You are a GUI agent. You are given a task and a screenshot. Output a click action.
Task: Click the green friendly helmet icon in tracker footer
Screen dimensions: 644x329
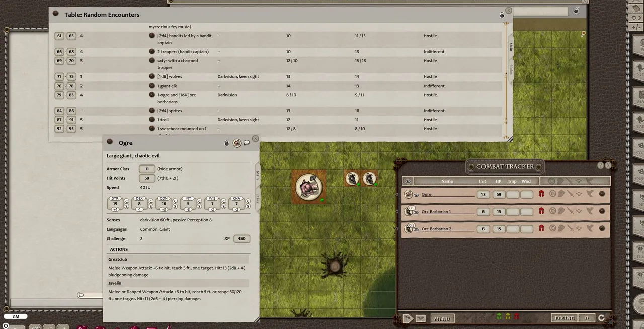click(499, 316)
